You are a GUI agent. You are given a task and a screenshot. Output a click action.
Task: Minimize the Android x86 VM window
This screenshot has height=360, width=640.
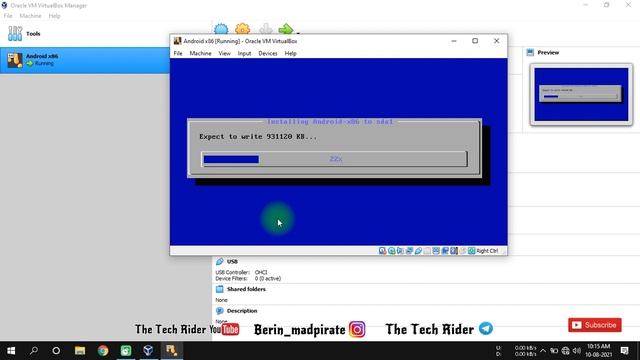[454, 41]
